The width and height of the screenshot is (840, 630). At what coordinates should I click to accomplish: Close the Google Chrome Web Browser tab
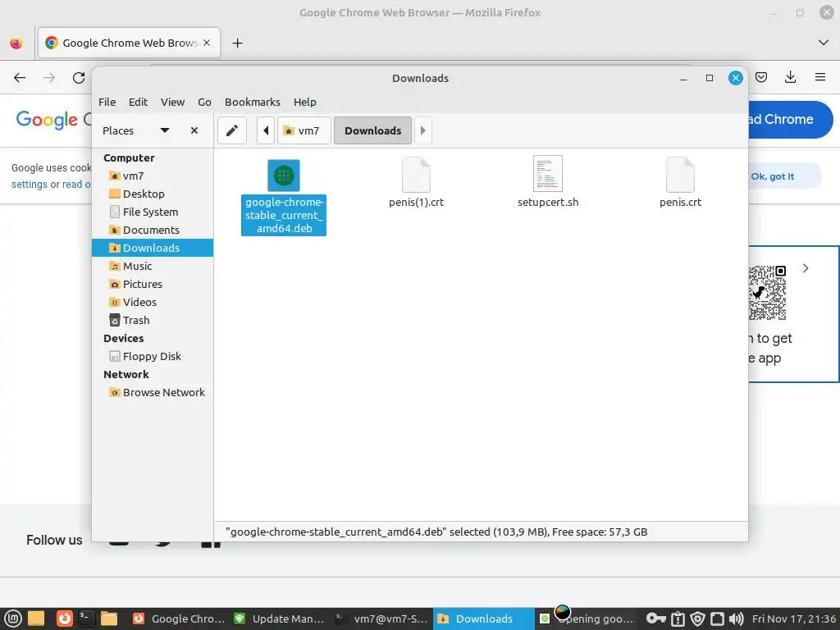(x=207, y=43)
